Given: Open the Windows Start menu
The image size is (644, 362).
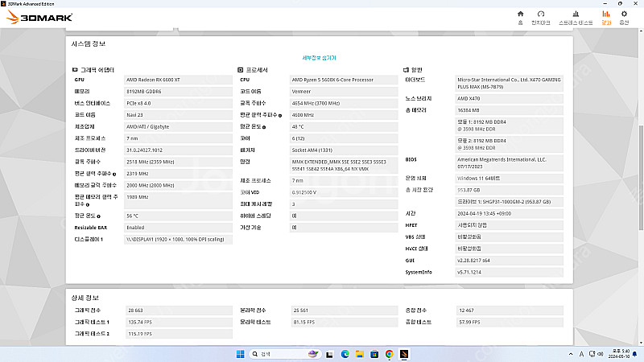Looking at the screenshot, I should [x=240, y=354].
